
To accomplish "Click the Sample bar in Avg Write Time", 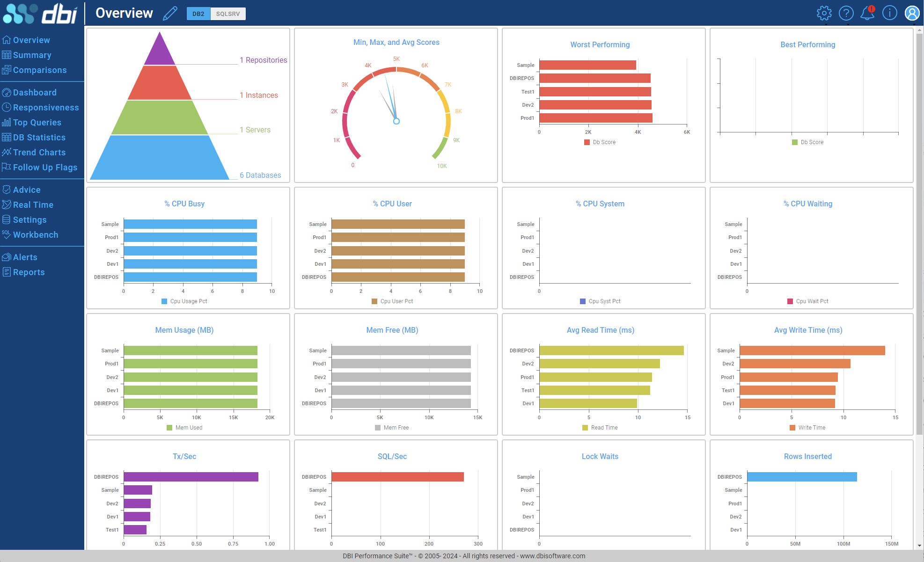I will 813,350.
